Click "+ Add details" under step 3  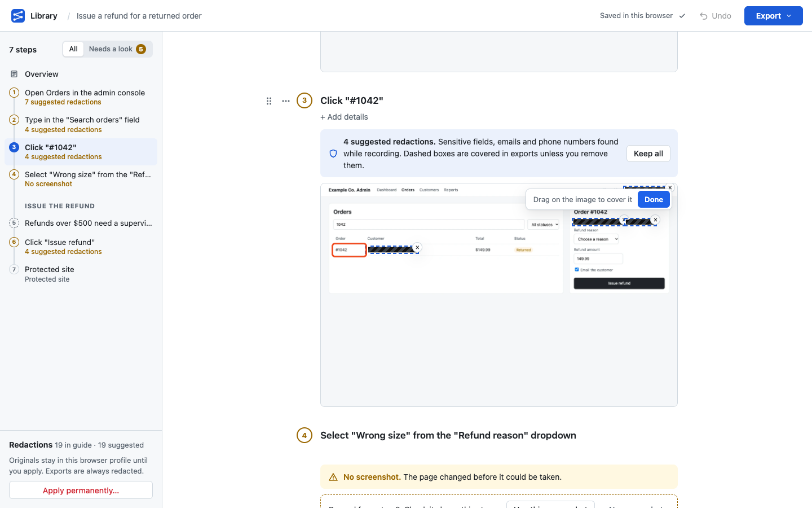(x=344, y=117)
